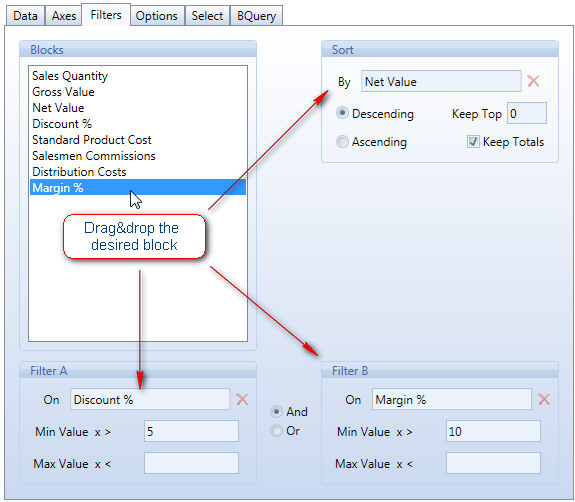
Task: Open the Options tab
Action: coord(157,16)
